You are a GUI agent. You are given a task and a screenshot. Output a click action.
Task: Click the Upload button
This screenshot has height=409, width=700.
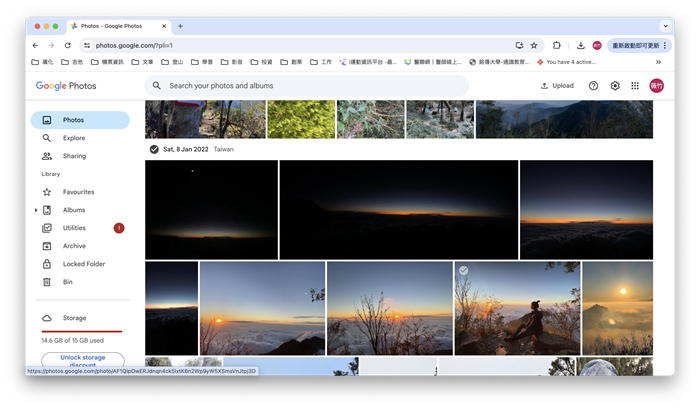pyautogui.click(x=557, y=86)
